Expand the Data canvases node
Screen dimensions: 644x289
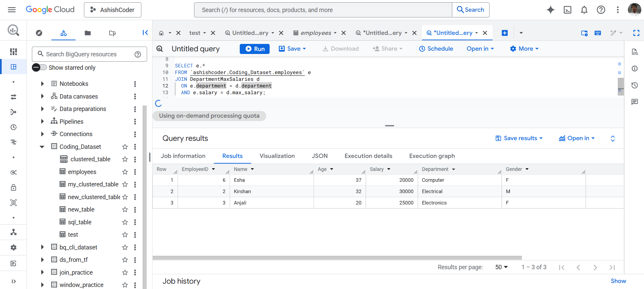point(42,96)
